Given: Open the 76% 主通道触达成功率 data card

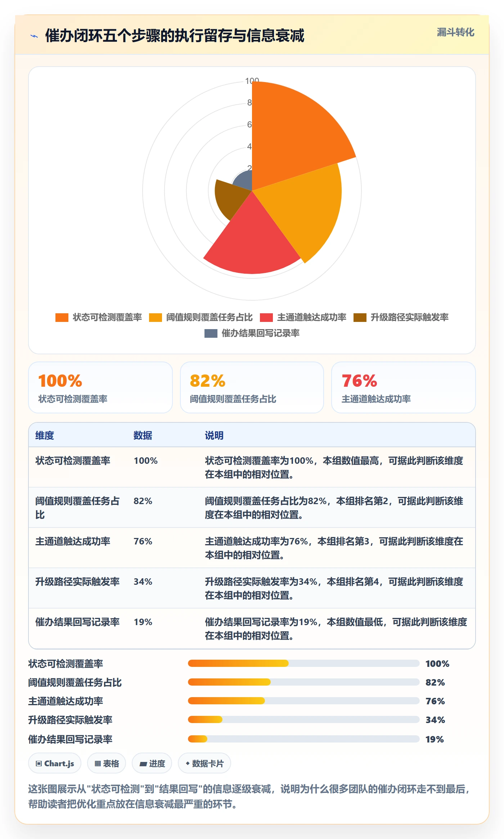Looking at the screenshot, I should pyautogui.click(x=404, y=387).
